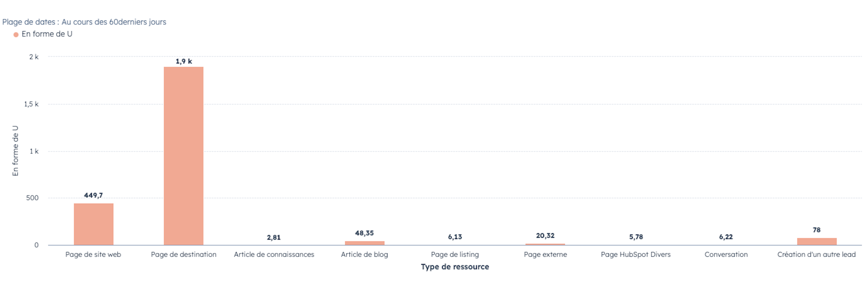Viewport: 868px width, 291px height.
Task: Select the 20,32 value label
Action: coord(545,236)
